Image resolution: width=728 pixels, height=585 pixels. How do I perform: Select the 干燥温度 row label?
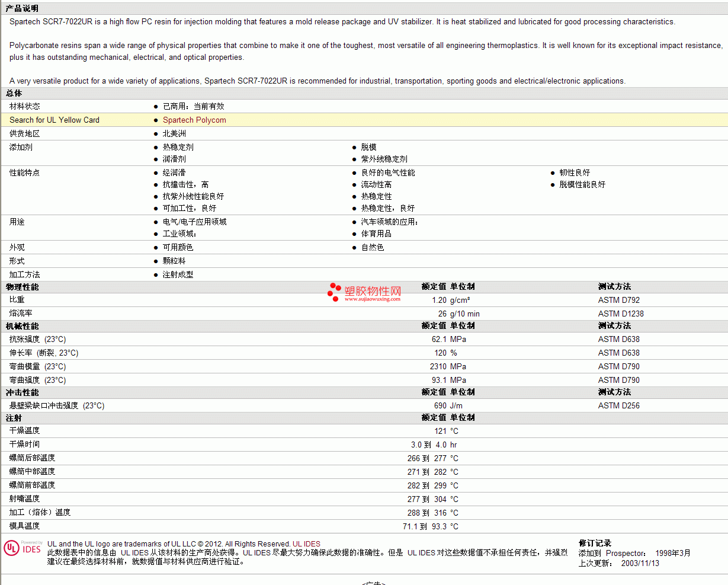click(25, 430)
